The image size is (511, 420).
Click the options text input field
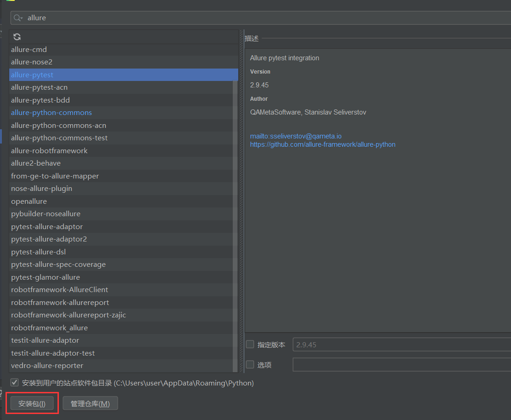point(402,365)
